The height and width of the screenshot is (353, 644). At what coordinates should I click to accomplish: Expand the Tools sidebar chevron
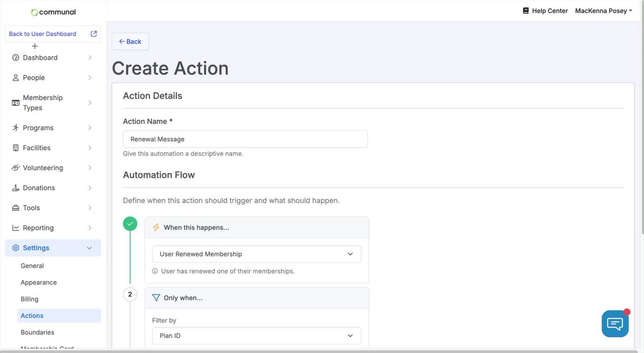90,208
